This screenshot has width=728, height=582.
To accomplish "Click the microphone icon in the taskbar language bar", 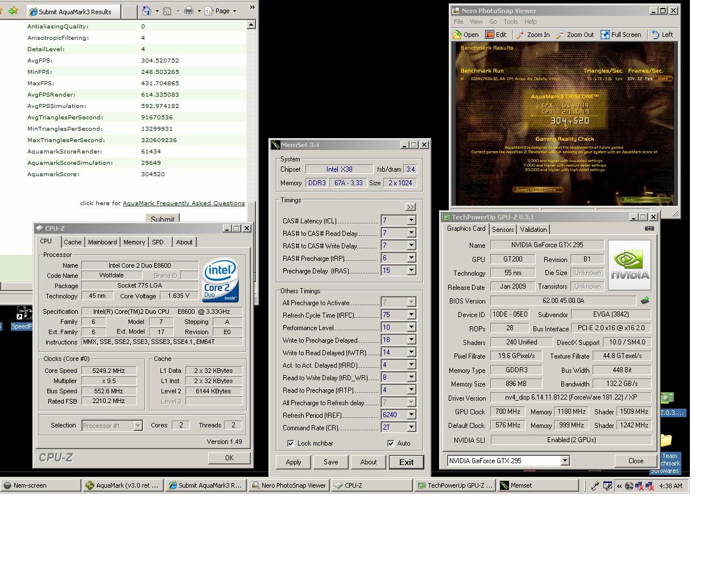I will pyautogui.click(x=595, y=486).
